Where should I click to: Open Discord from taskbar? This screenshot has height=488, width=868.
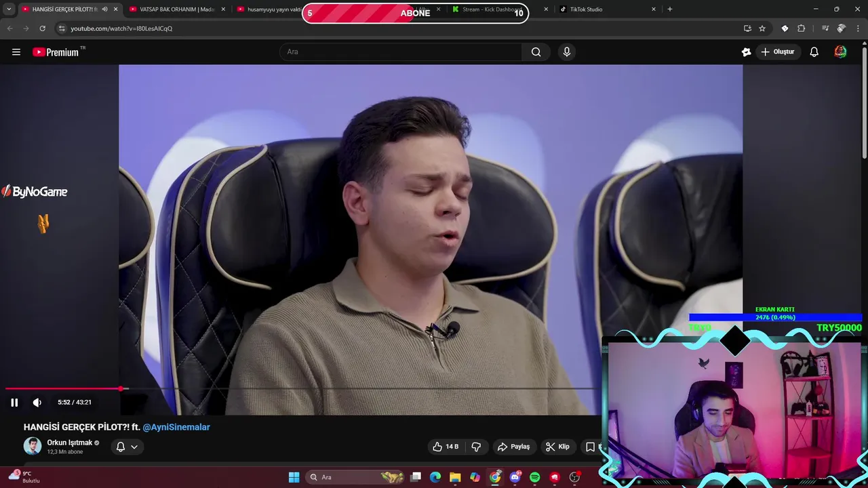point(515,477)
